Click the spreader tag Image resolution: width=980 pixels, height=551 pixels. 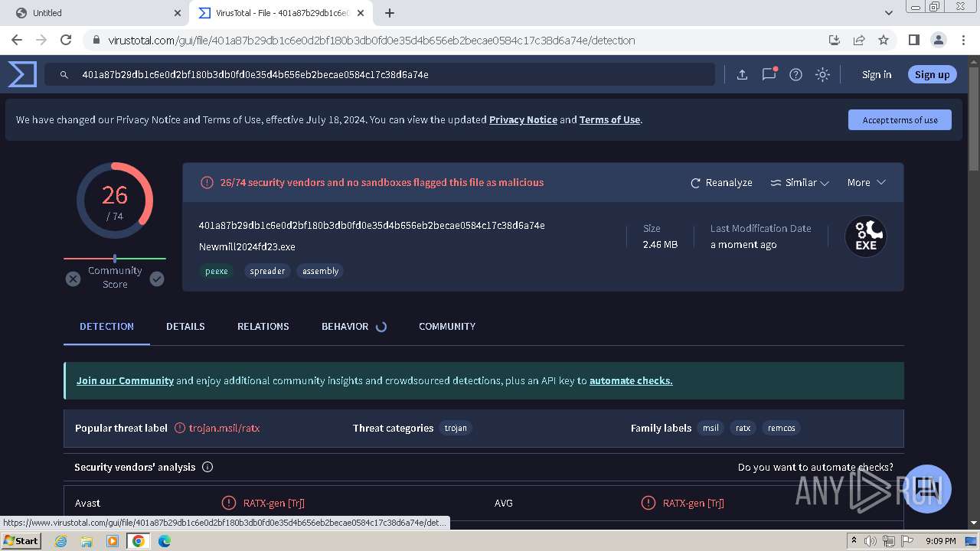click(x=267, y=271)
